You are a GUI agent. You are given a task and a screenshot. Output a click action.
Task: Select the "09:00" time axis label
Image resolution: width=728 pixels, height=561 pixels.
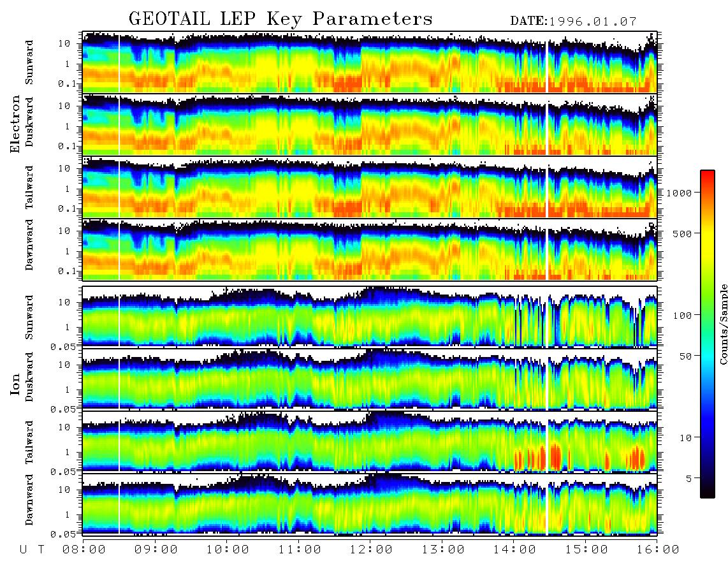[156, 550]
